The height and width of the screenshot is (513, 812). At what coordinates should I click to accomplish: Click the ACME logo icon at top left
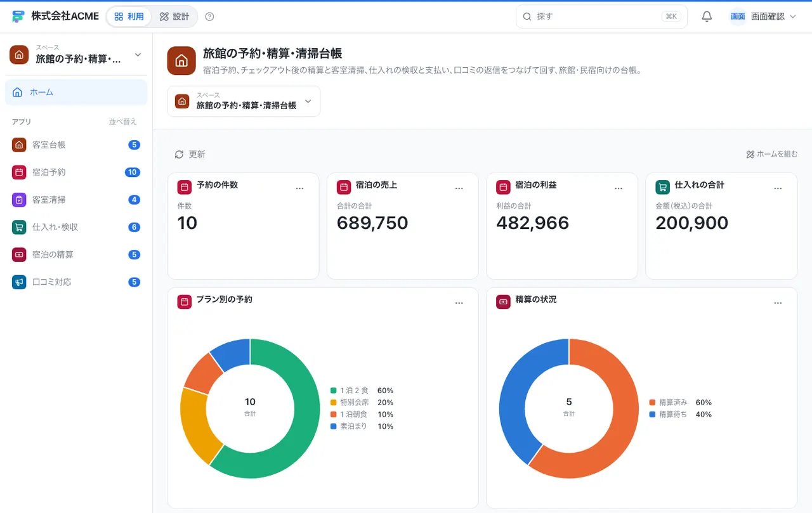pyautogui.click(x=18, y=16)
